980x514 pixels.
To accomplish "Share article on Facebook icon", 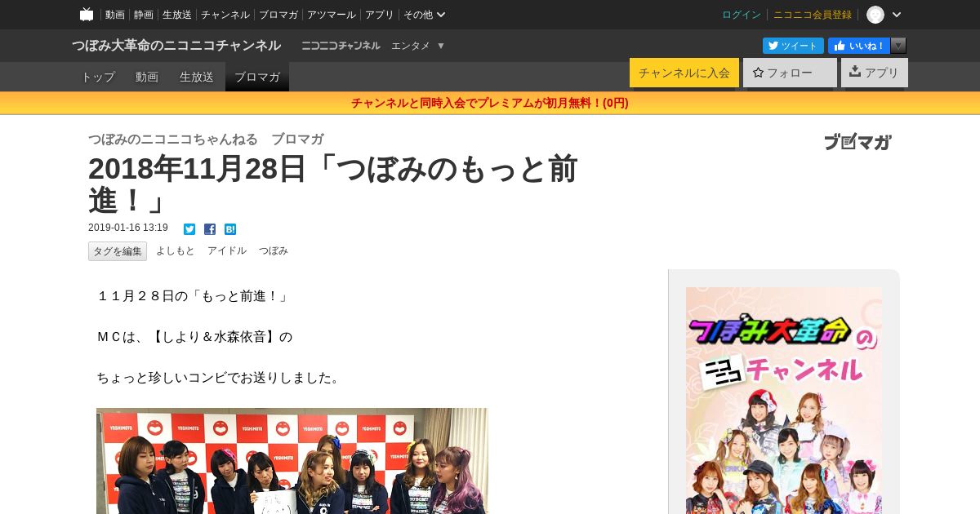I will [210, 229].
